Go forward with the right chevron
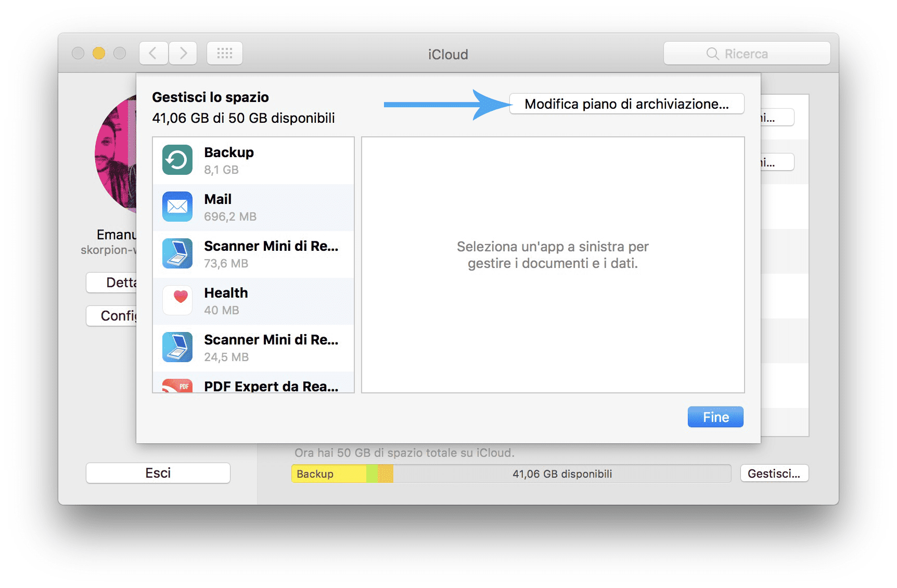 click(x=183, y=53)
